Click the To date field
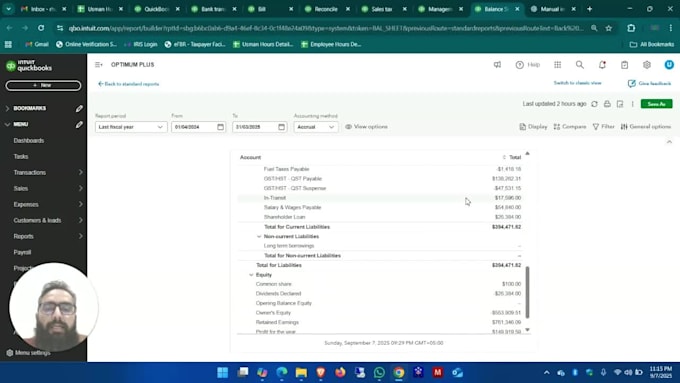 259,127
